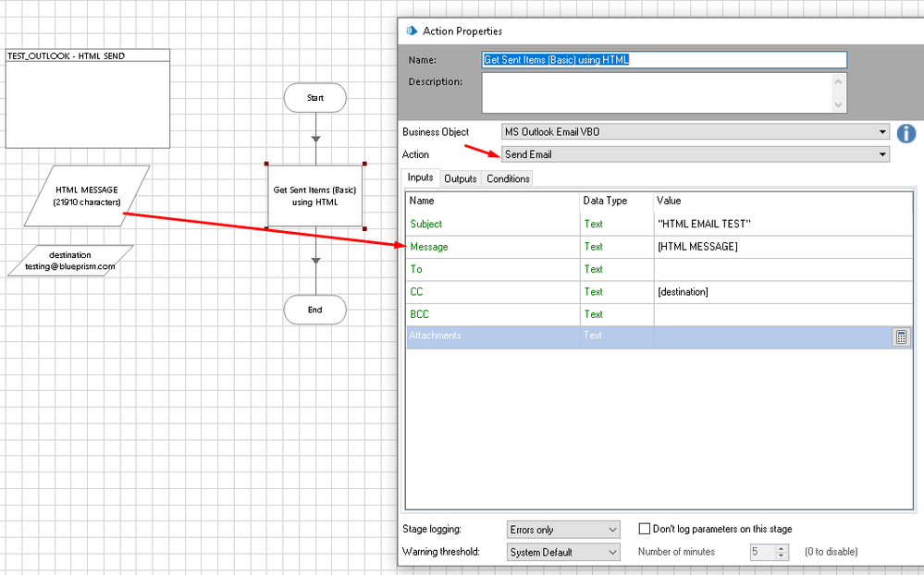
Task: Open the Action dropdown showing Send Email
Action: tap(696, 154)
